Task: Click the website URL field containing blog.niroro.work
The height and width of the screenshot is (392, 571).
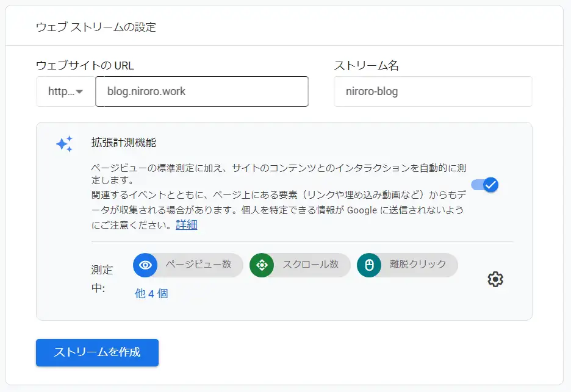Action: 201,91
